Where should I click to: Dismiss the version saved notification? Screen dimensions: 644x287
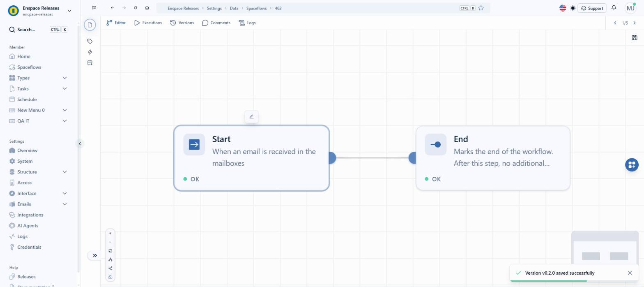630,273
